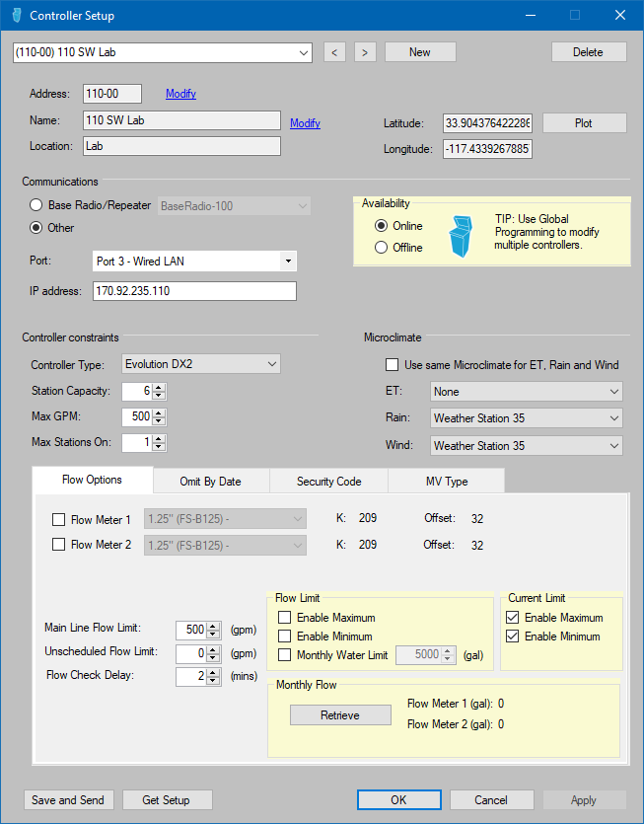Click the Main Line Flow Limit number field
Screen dimensions: 644x824
(x=191, y=630)
